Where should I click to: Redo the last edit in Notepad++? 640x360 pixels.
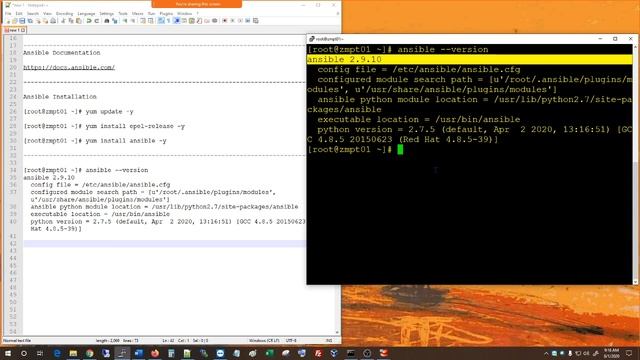[x=97, y=21]
